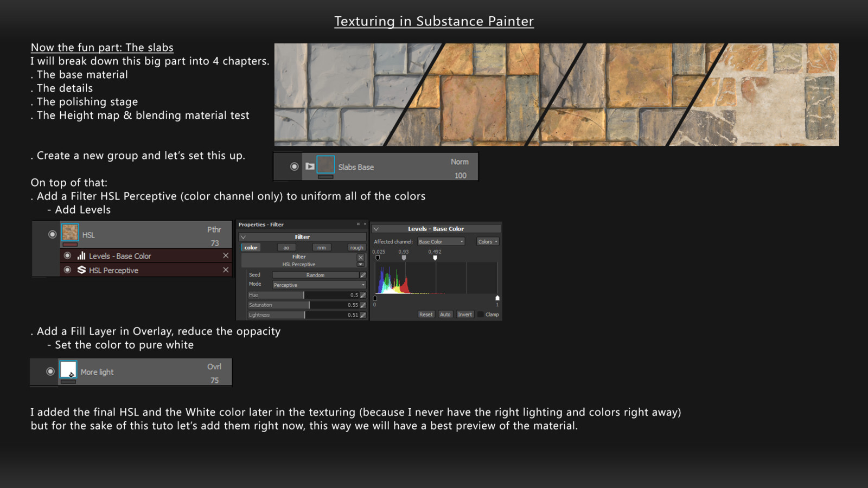Click the Substance icon beside HSL Perceptive
Viewport: 868px width, 488px height.
point(81,269)
